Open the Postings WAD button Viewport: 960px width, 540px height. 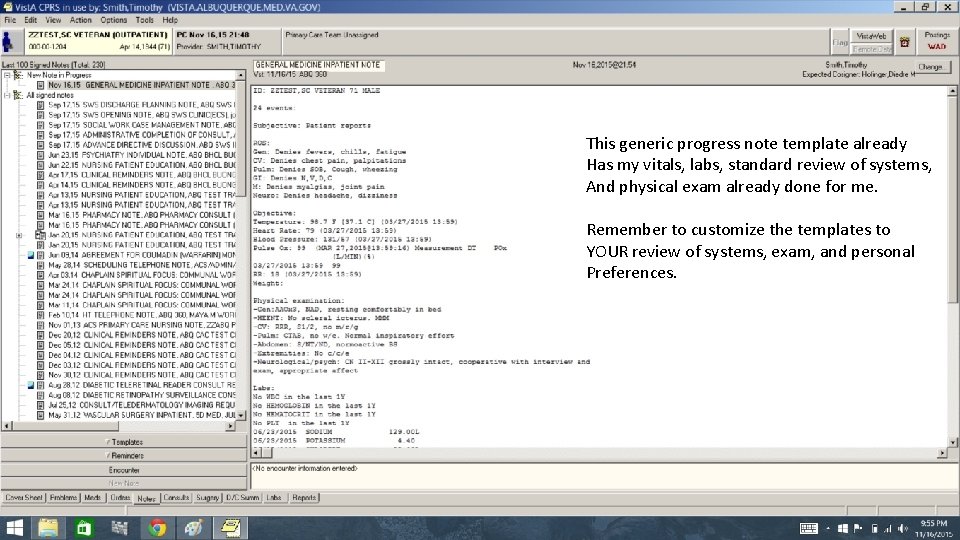click(x=937, y=41)
